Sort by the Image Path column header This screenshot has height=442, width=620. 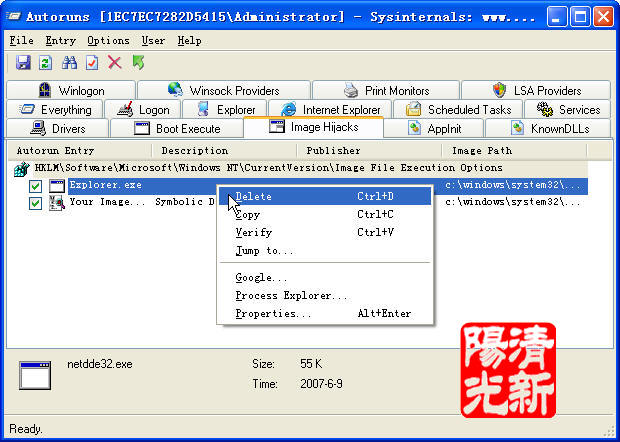(514, 150)
